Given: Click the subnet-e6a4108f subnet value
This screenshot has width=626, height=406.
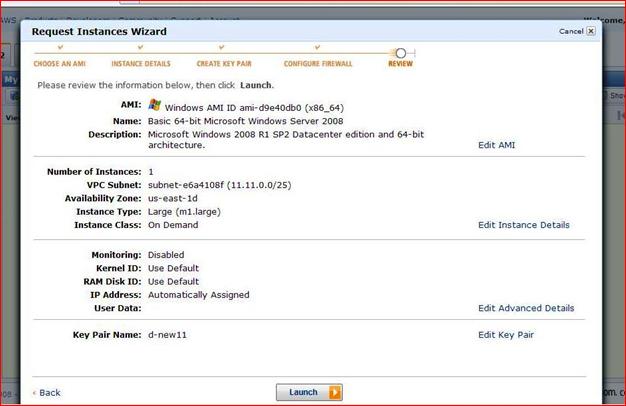Looking at the screenshot, I should [x=220, y=185].
